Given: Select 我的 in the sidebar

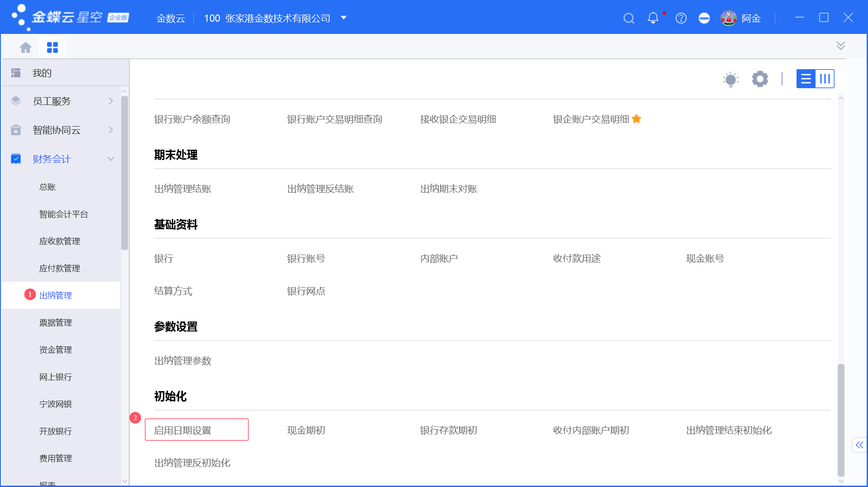Looking at the screenshot, I should pos(42,73).
